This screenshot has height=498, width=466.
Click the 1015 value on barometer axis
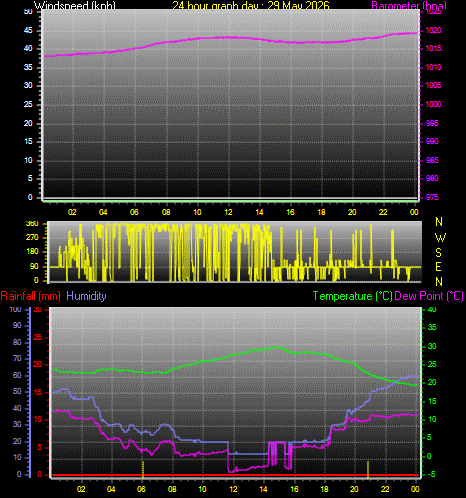(x=434, y=48)
